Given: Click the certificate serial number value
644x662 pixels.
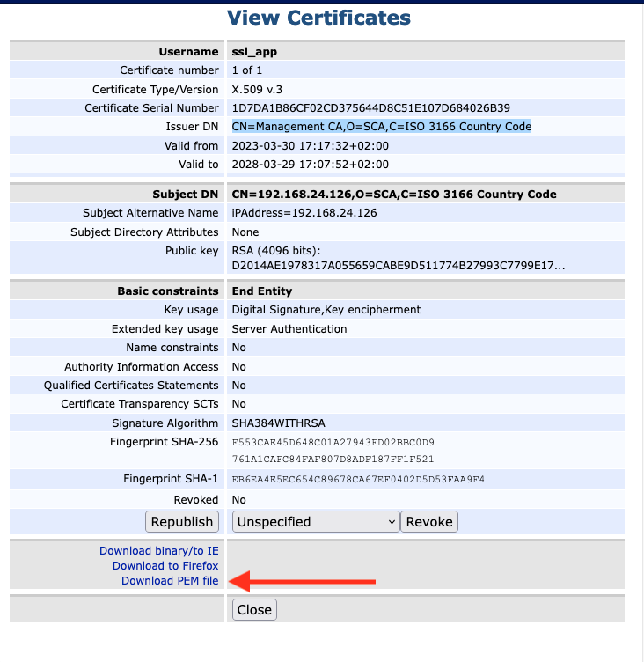Looking at the screenshot, I should 370,108.
